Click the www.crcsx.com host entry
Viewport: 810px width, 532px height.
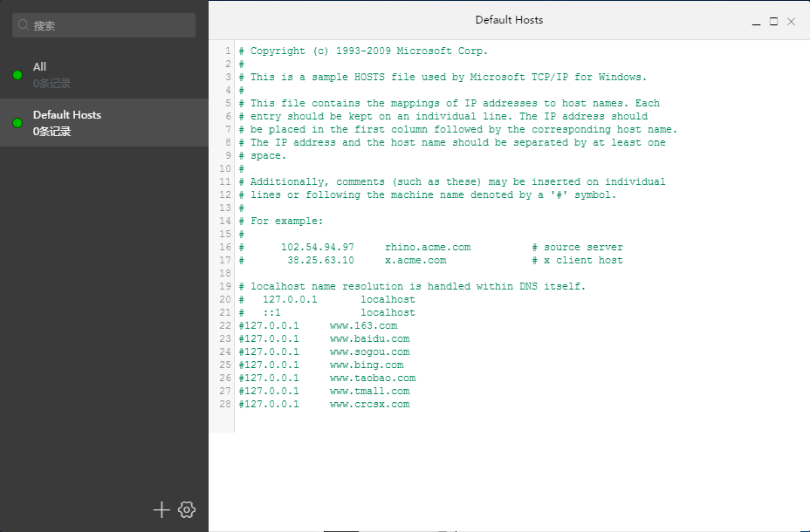coord(370,404)
